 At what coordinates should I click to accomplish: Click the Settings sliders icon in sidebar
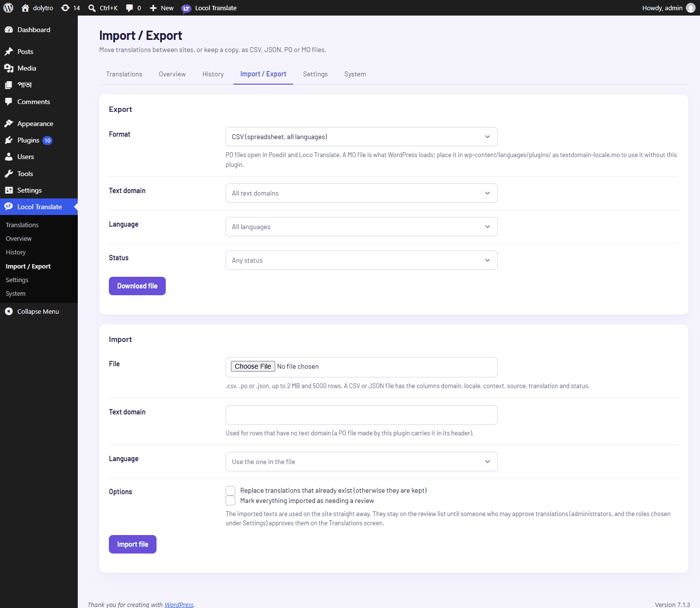point(9,190)
